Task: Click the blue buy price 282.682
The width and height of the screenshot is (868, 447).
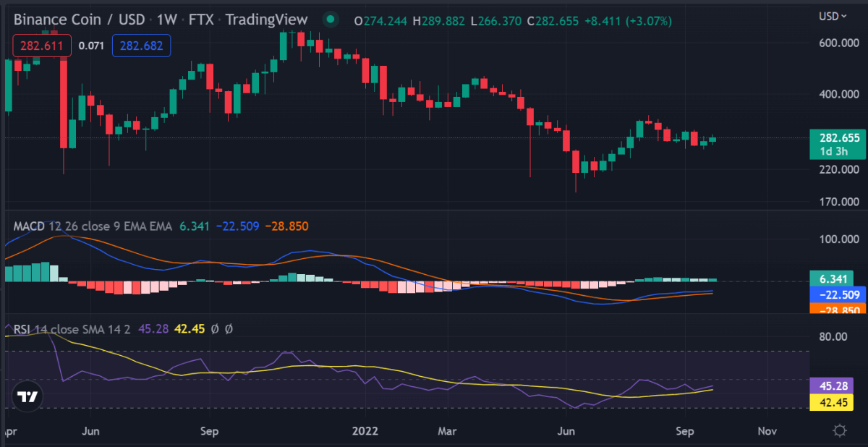Action: tap(141, 46)
